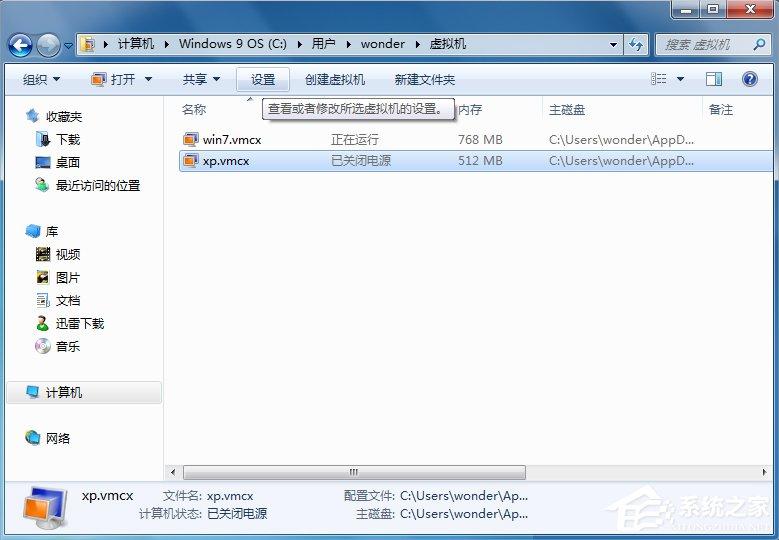Click the search magnifier icon
Image resolution: width=779 pixels, height=540 pixels.
click(x=759, y=45)
